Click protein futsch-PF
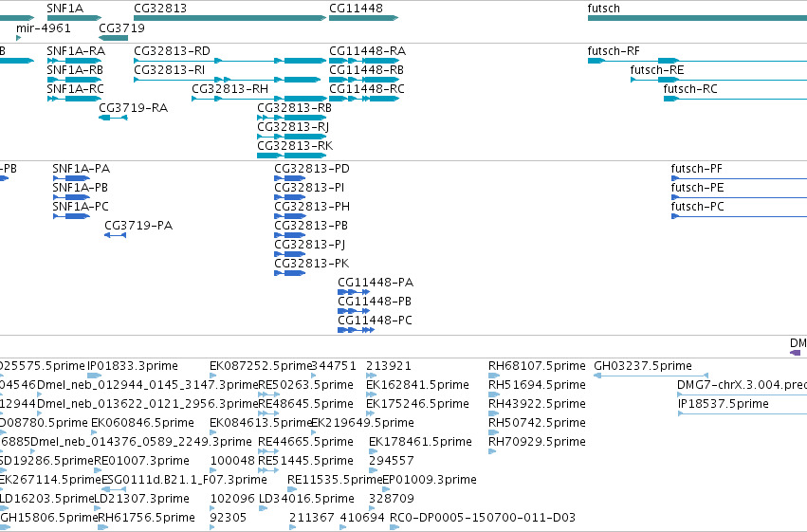The width and height of the screenshot is (807, 532). pyautogui.click(x=739, y=178)
